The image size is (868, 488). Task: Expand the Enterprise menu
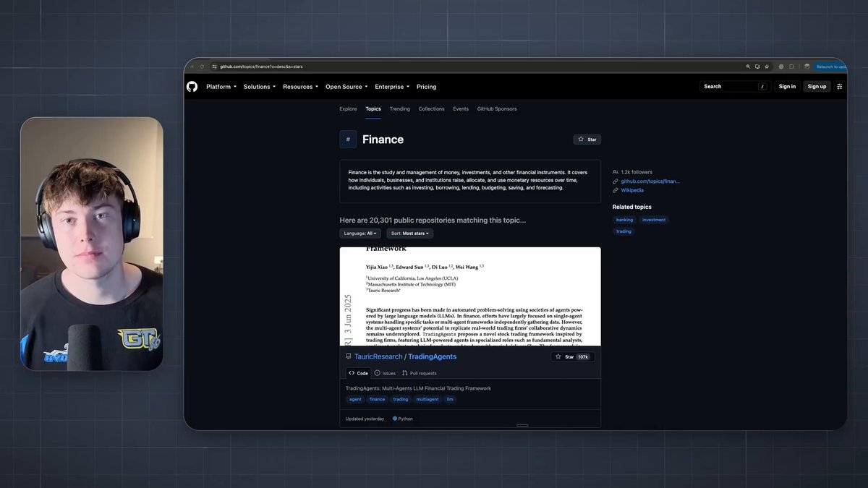[x=392, y=87]
